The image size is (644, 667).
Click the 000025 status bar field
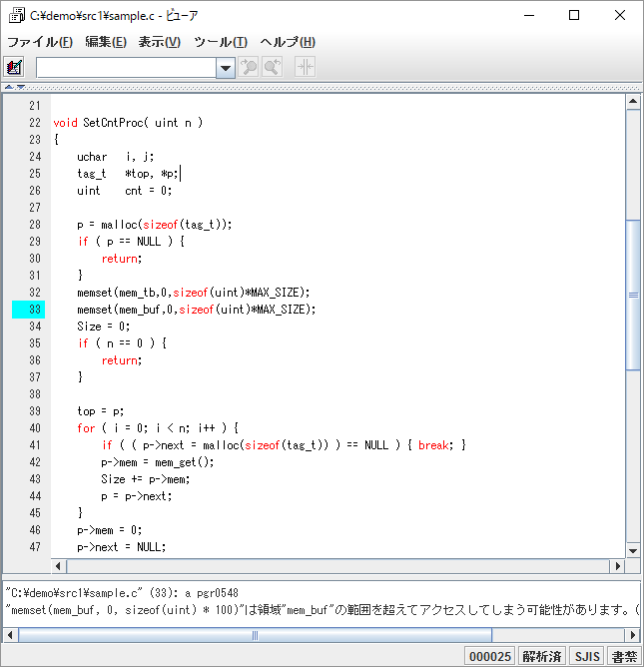490,656
